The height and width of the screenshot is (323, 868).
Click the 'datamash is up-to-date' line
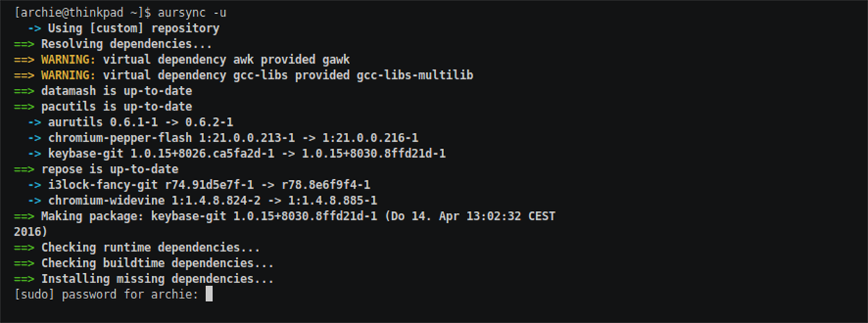pyautogui.click(x=103, y=91)
